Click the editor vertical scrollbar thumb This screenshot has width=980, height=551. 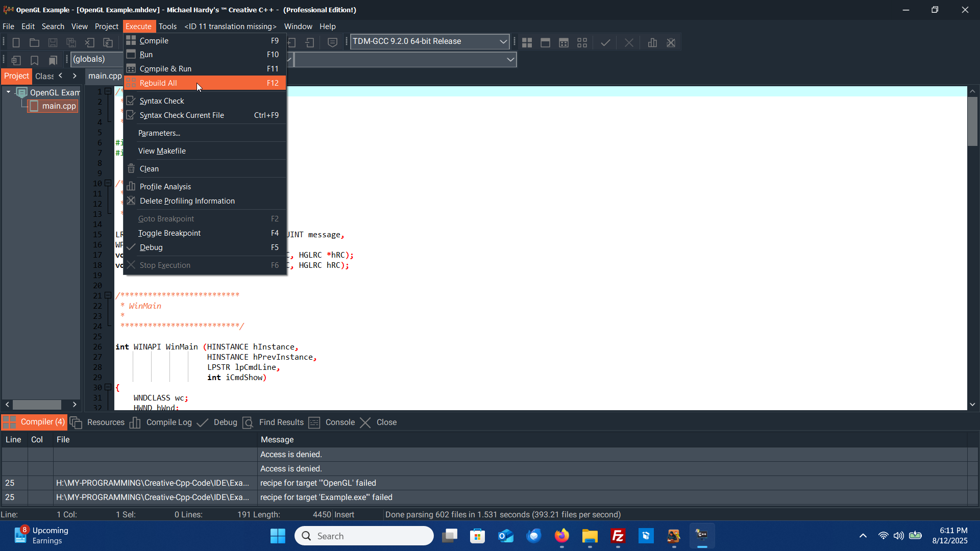point(972,121)
